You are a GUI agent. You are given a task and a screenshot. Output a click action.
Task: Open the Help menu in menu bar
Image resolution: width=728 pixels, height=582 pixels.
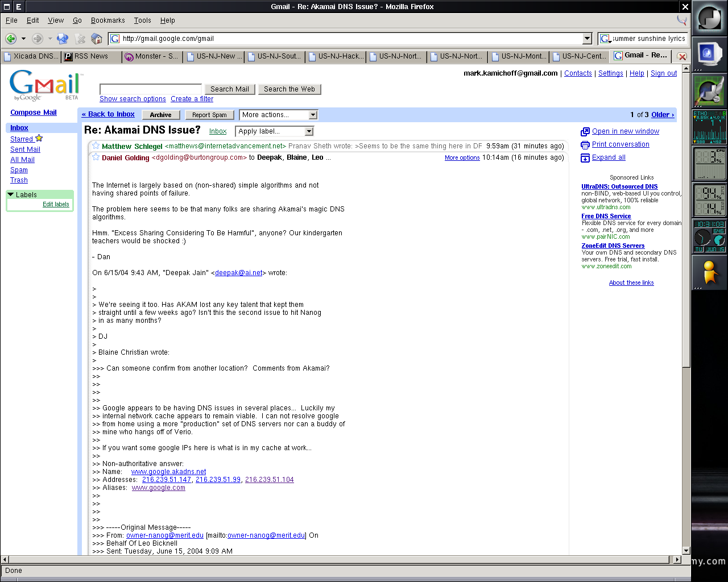tap(168, 20)
